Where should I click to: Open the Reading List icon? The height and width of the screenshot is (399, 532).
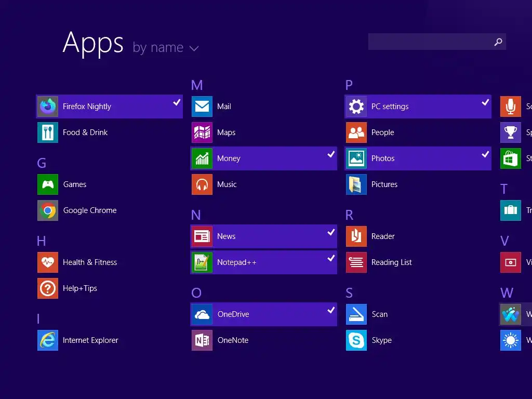click(356, 262)
